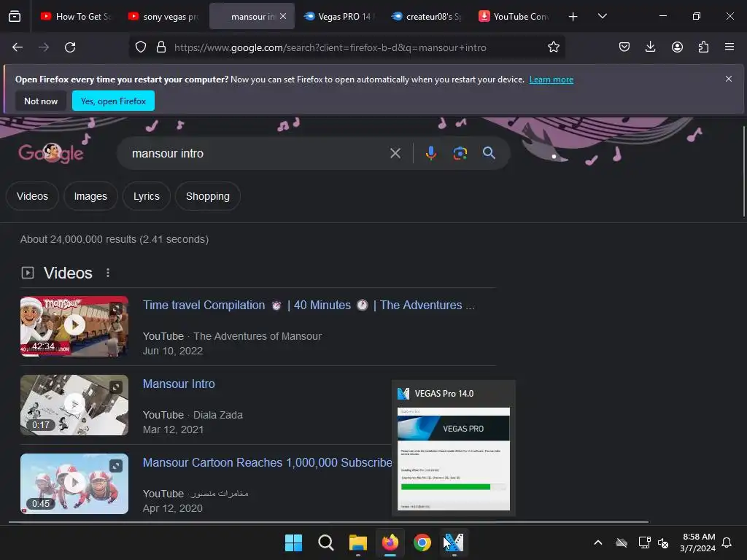Open File Explorer from taskbar

357,542
